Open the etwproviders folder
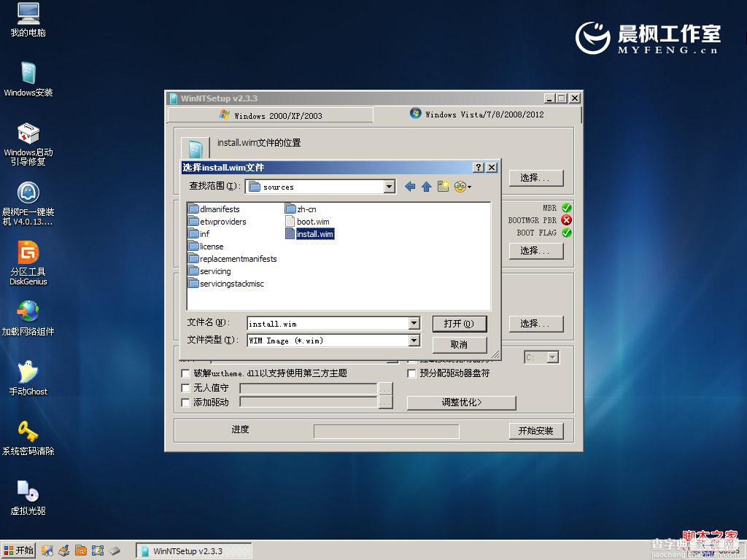The image size is (747, 560). [x=217, y=222]
